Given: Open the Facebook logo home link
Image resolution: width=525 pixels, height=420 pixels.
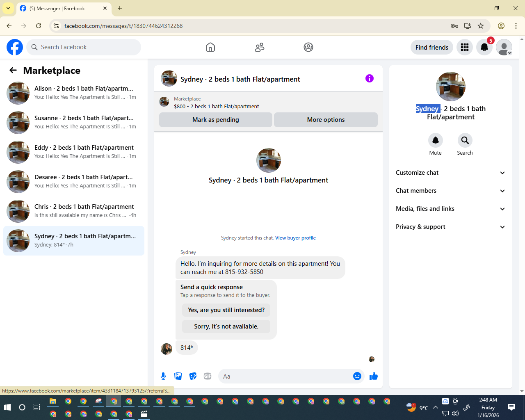Looking at the screenshot, I should pos(15,47).
